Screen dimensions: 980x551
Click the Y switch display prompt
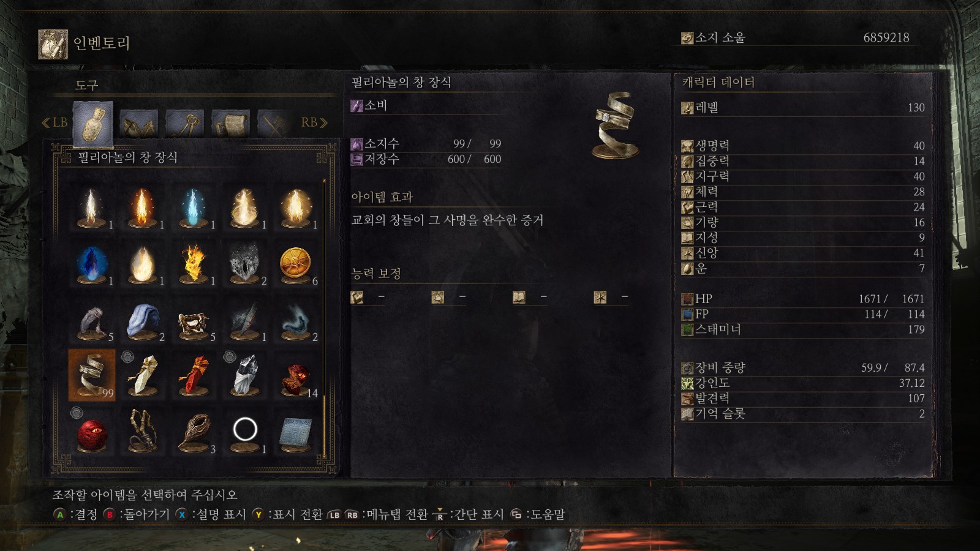click(287, 514)
